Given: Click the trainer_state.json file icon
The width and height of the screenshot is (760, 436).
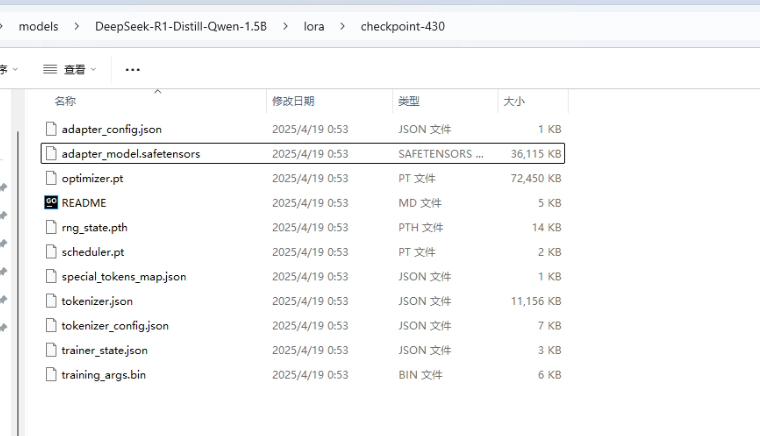Looking at the screenshot, I should [51, 350].
